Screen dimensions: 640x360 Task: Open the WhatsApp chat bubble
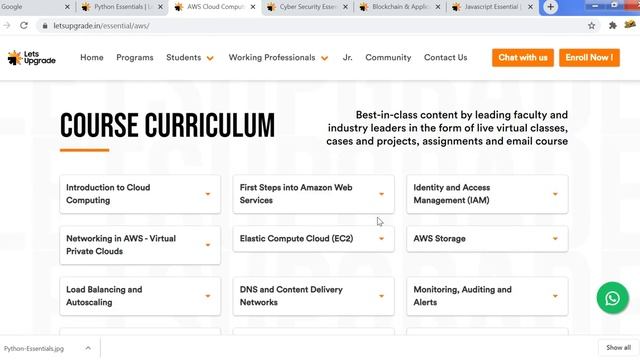[x=612, y=298]
